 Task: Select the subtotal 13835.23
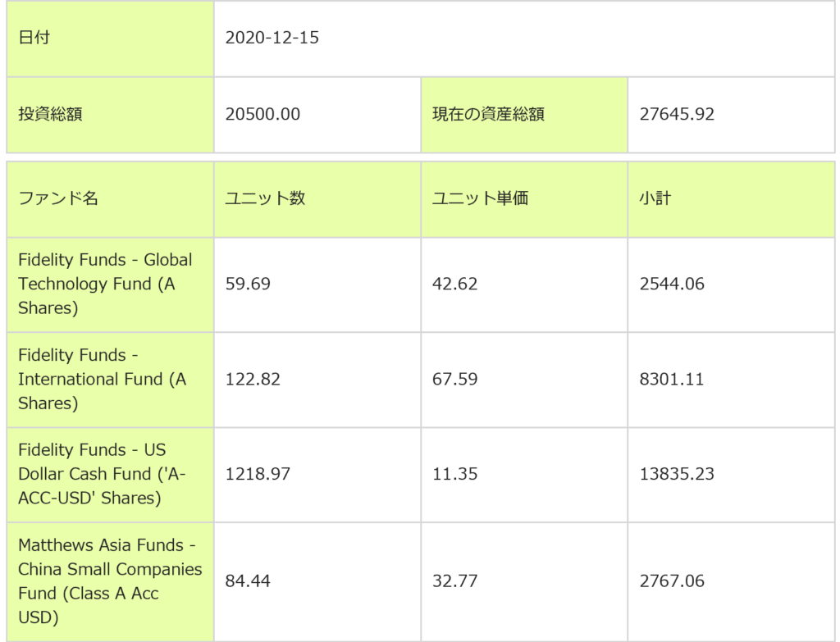coord(677,474)
